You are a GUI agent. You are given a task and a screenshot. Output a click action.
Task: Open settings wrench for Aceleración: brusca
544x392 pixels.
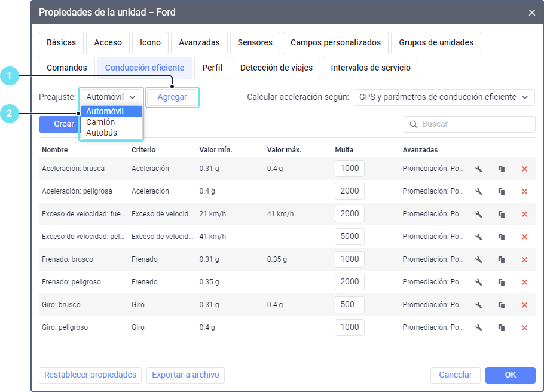click(x=479, y=169)
